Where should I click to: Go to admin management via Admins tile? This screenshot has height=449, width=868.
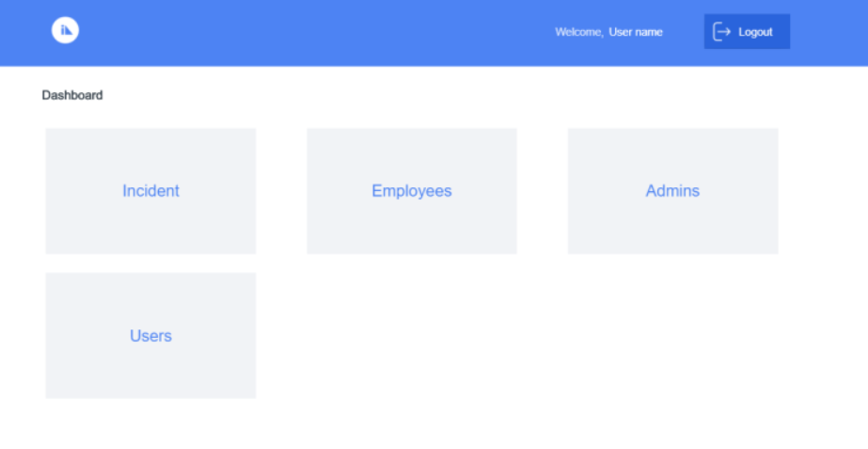[672, 191]
